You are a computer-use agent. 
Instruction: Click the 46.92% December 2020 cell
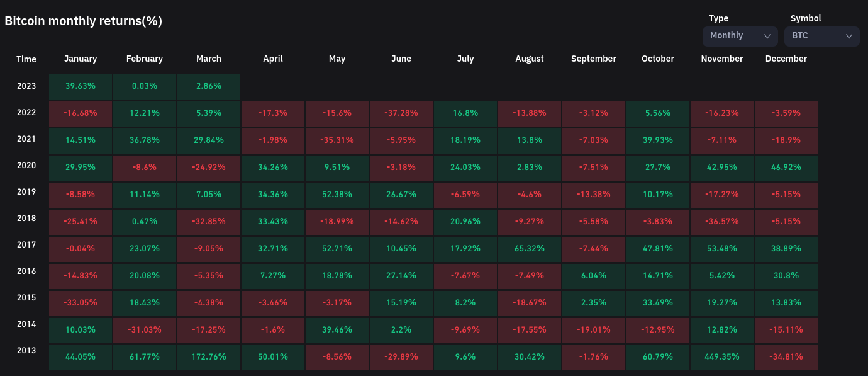[x=786, y=168]
